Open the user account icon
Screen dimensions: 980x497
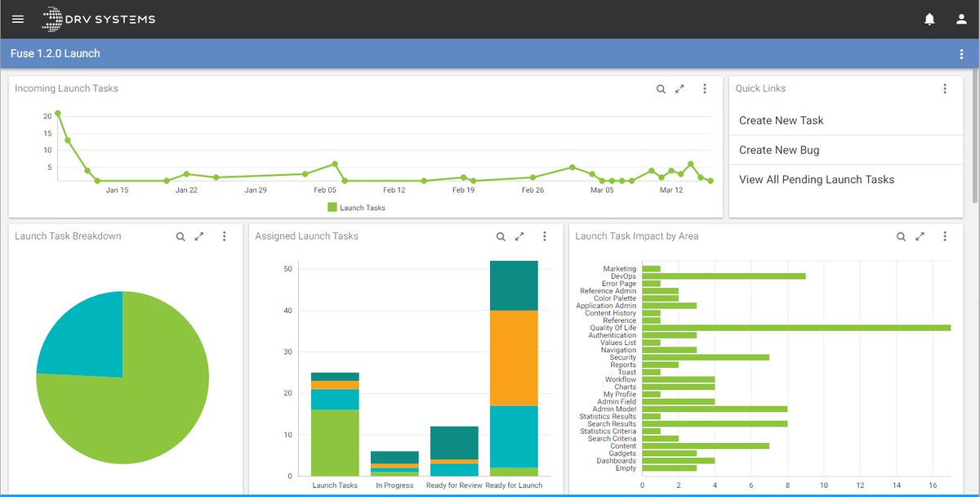961,20
